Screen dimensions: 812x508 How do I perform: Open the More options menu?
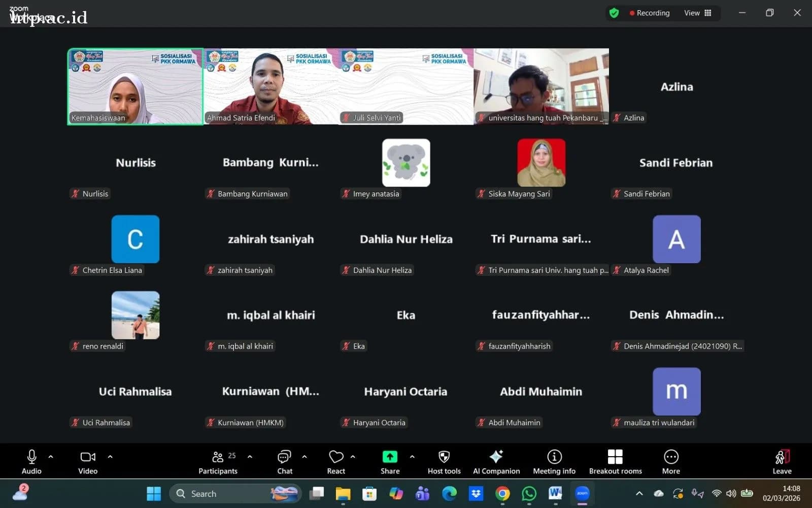(x=671, y=462)
